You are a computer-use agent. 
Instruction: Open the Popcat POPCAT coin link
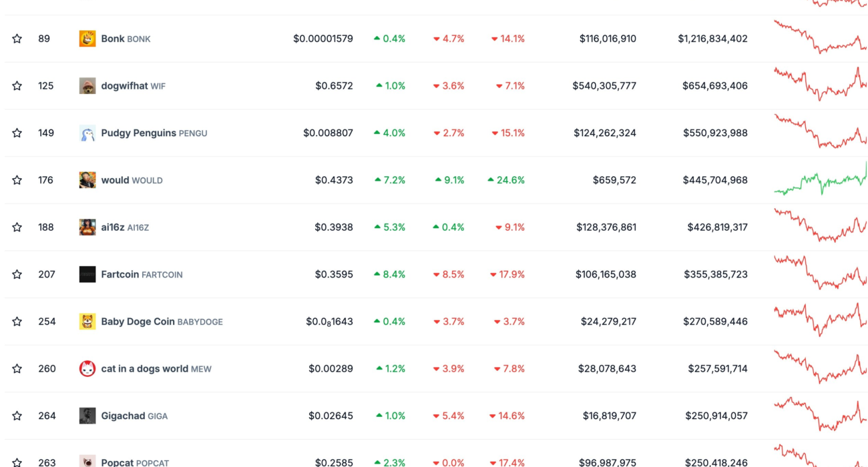pos(135,462)
